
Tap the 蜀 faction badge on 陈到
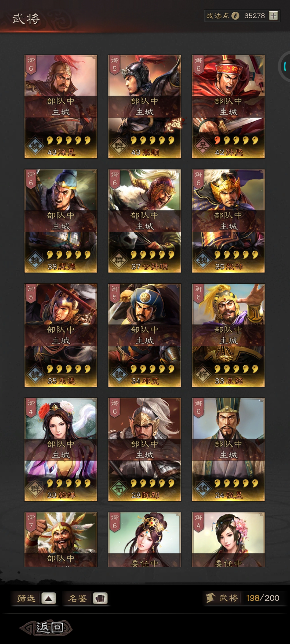coord(119,489)
